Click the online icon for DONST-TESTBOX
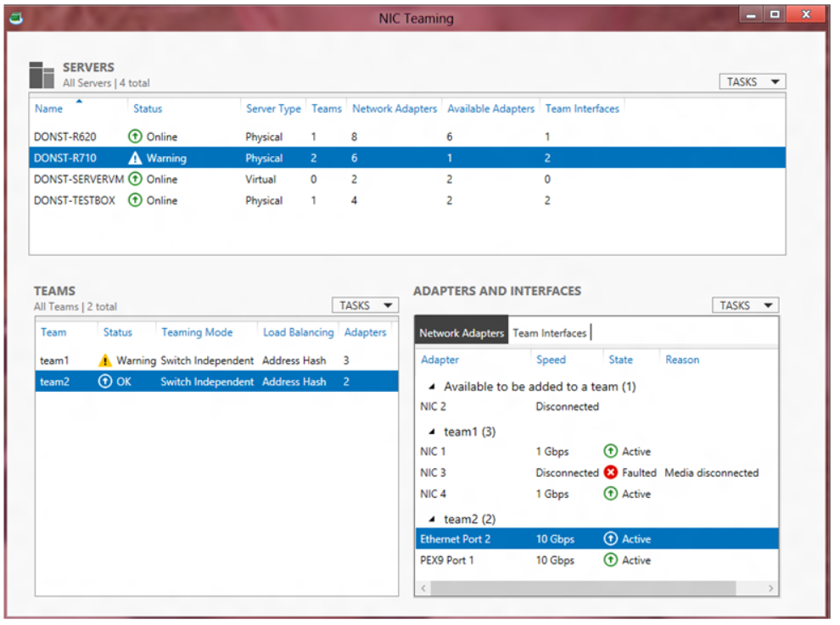Viewport: 840px width, 625px height. click(134, 201)
